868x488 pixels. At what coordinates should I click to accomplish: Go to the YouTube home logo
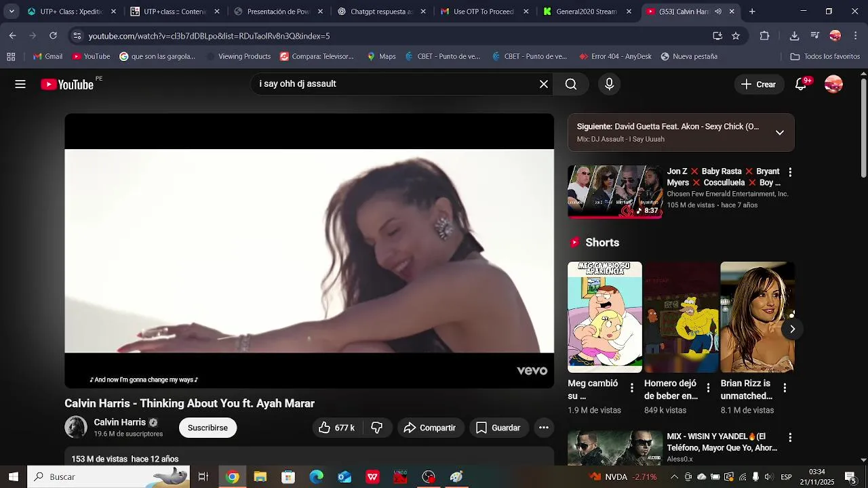(x=67, y=84)
